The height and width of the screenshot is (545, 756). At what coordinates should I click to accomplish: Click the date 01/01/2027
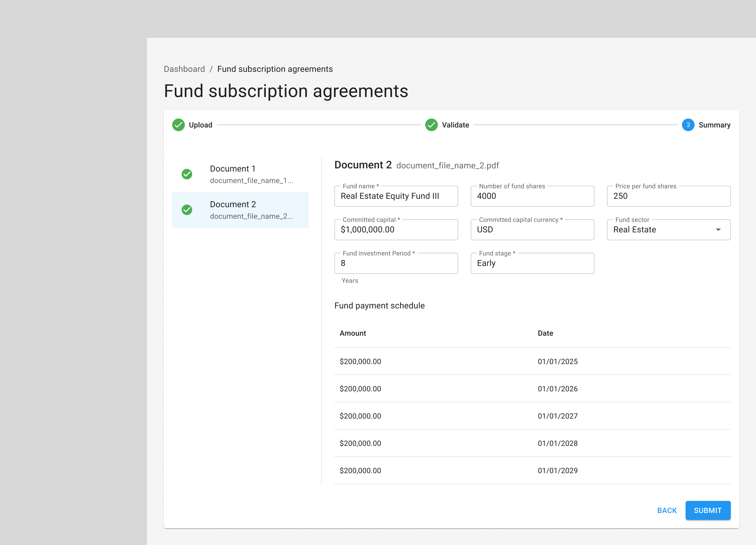click(558, 416)
